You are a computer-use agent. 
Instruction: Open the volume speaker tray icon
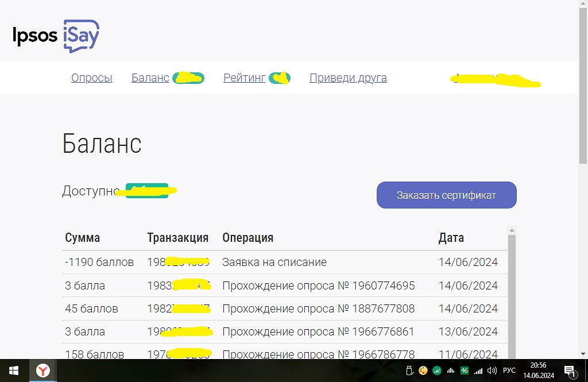click(x=492, y=371)
